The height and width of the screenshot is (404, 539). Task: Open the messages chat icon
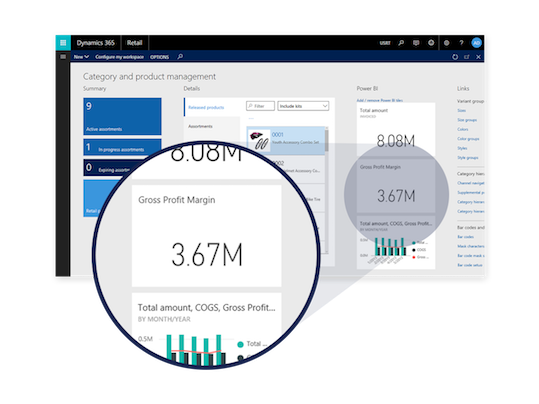tap(416, 43)
